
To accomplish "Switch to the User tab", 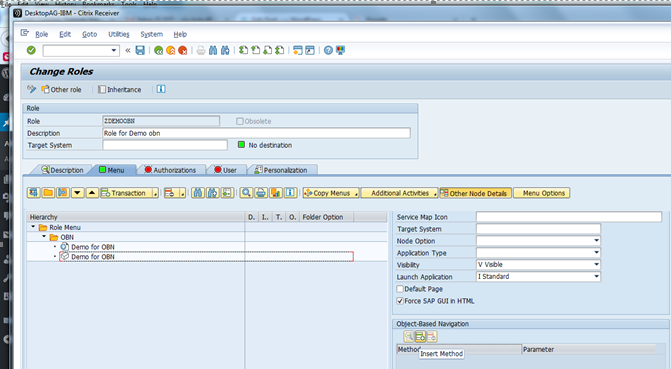I will pos(226,170).
